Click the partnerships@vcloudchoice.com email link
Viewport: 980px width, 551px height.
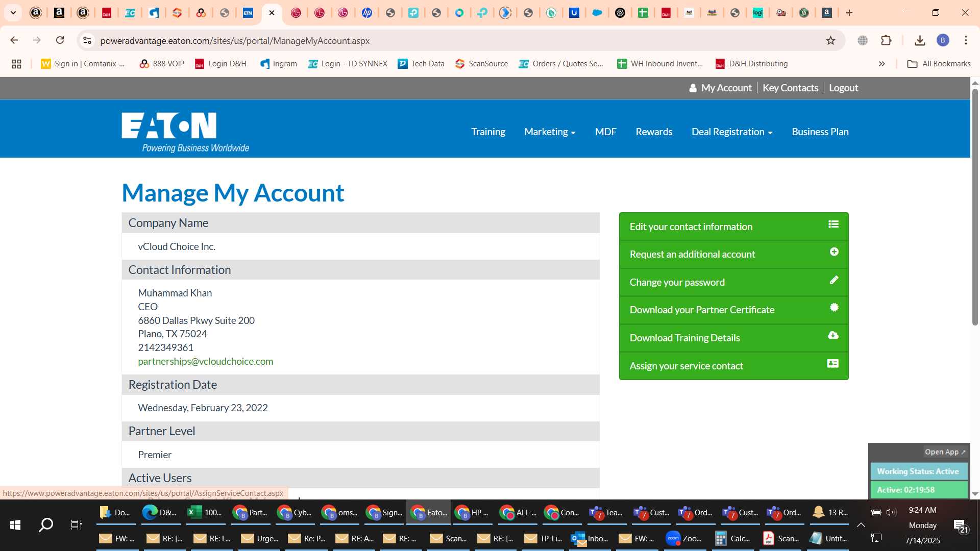coord(205,361)
